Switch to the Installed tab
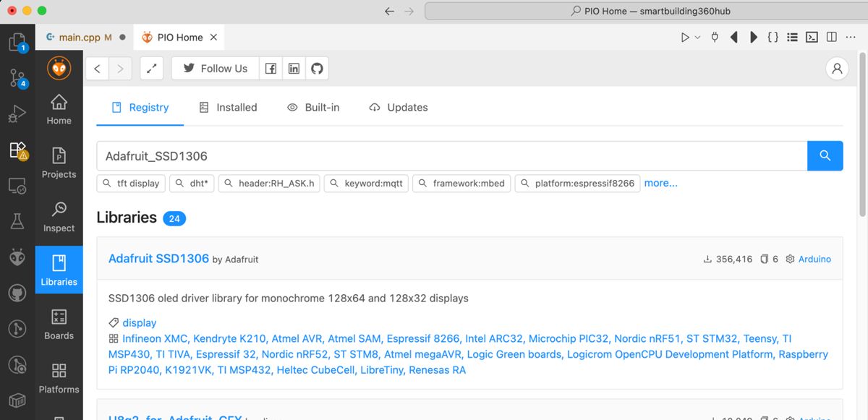 point(228,107)
